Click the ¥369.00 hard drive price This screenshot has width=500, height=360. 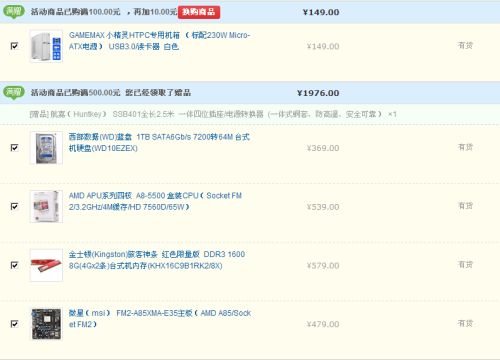coord(323,148)
